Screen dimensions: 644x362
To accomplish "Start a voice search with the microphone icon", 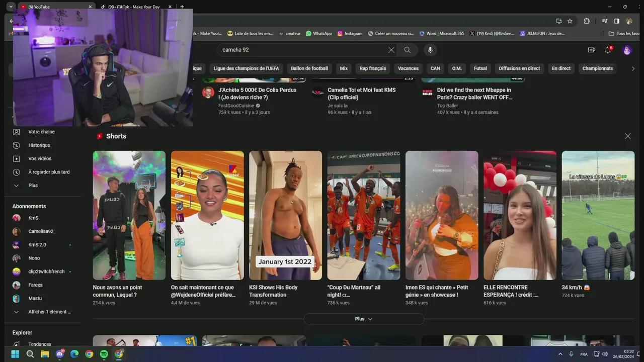I will click(x=430, y=50).
